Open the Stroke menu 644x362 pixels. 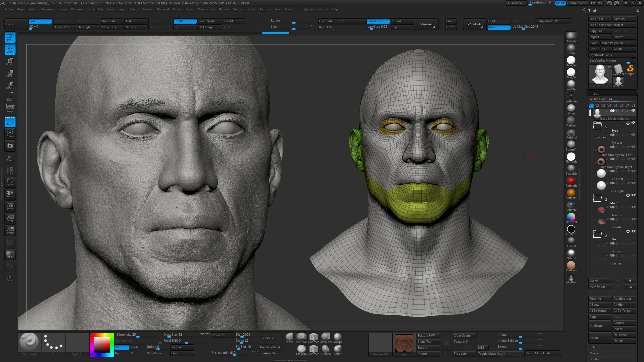[251, 9]
